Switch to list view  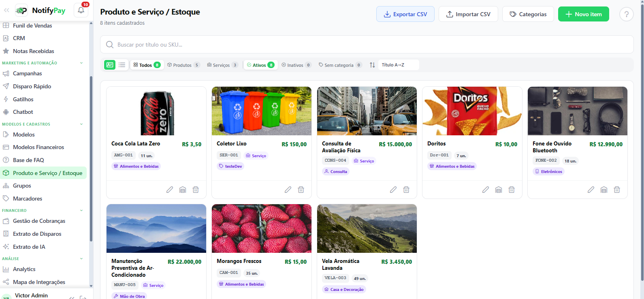click(122, 65)
